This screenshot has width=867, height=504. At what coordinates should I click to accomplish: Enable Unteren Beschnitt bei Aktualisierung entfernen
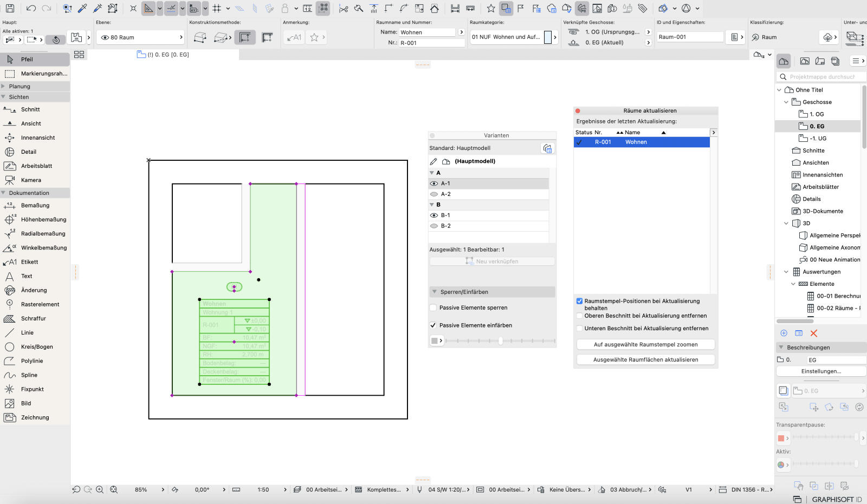579,328
